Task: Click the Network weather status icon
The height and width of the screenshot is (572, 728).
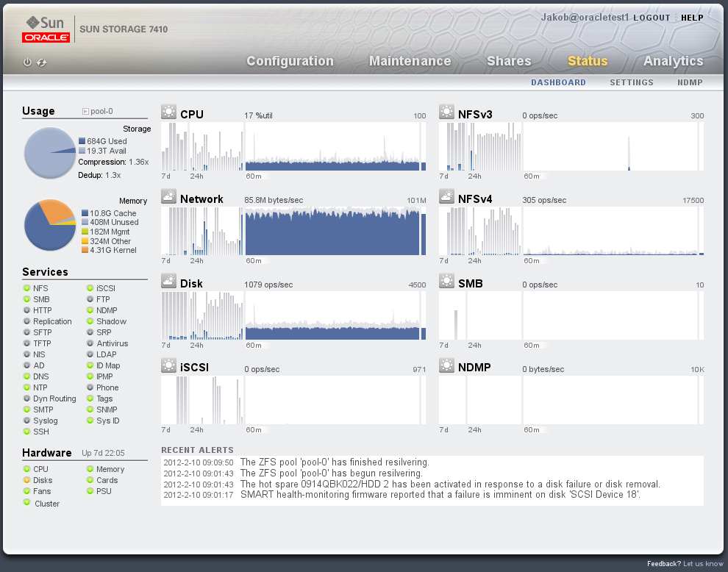Action: (168, 197)
